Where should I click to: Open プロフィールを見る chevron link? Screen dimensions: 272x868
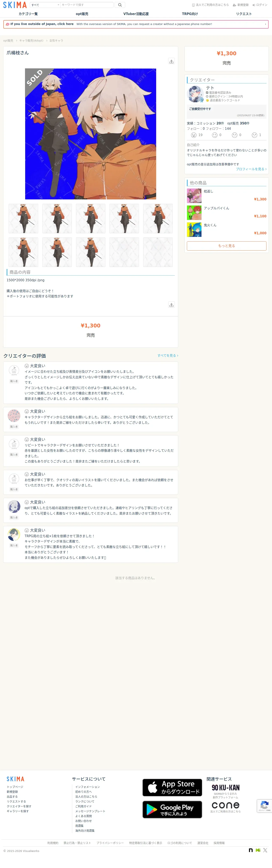tap(251, 169)
